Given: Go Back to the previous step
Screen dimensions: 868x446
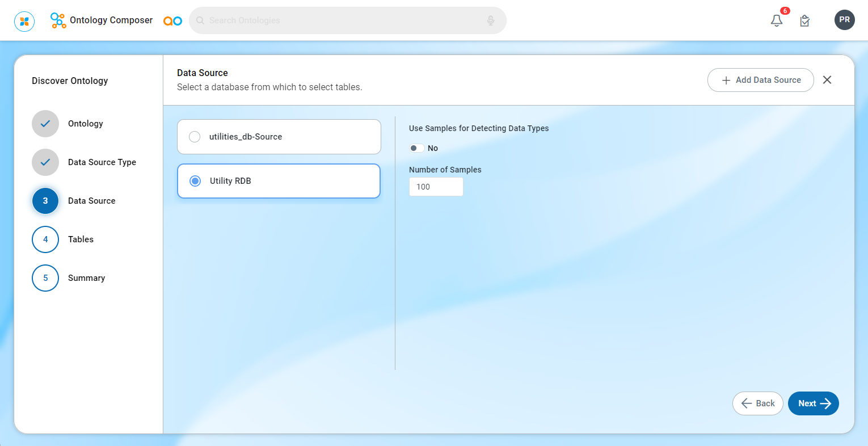Looking at the screenshot, I should [x=757, y=403].
